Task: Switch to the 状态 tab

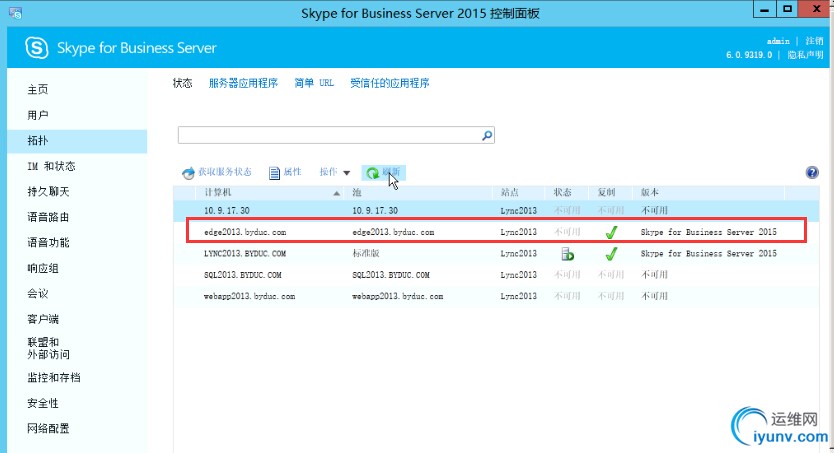Action: click(182, 83)
